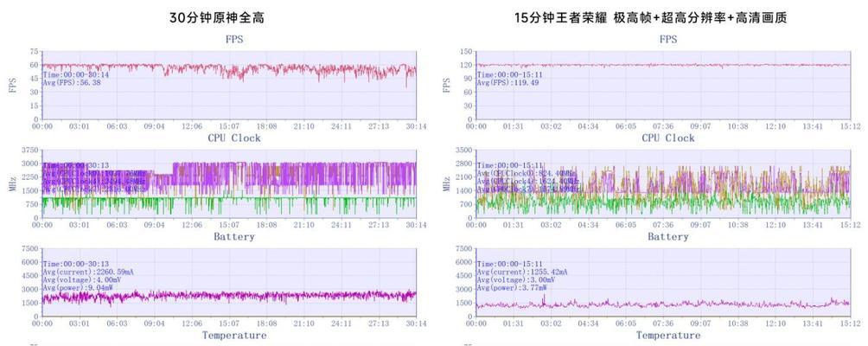The image size is (868, 346).
Task: Click 'Avg(power):3.77mW' in the right Battery chart
Action: 512,288
